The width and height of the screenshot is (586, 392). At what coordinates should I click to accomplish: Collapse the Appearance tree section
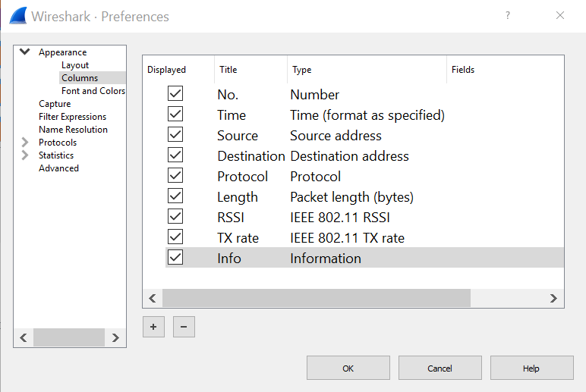coord(24,52)
